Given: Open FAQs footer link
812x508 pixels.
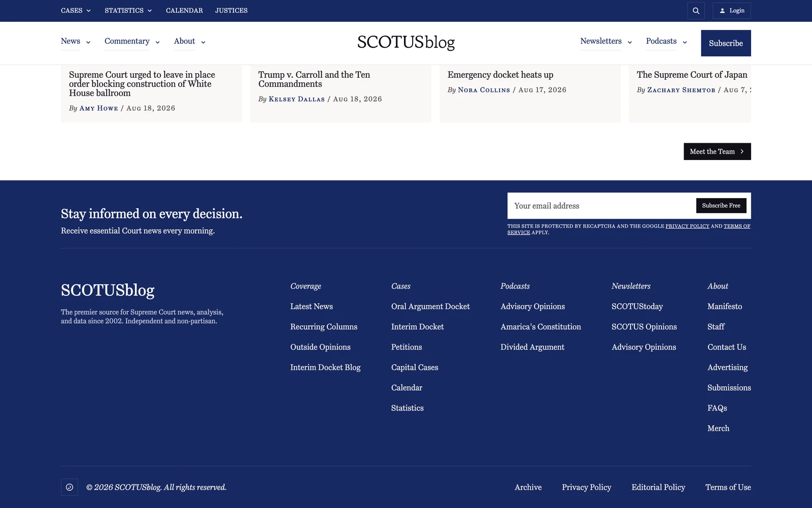Looking at the screenshot, I should (x=717, y=408).
